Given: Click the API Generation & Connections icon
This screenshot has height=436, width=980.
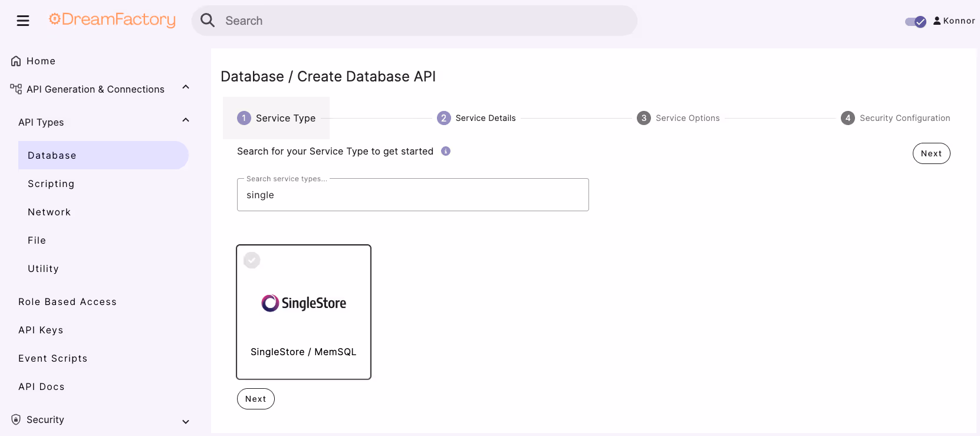Looking at the screenshot, I should point(16,89).
